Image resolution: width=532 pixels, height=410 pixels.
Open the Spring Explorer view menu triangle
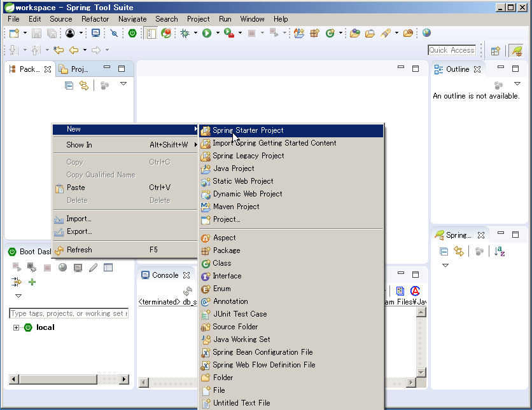tap(445, 265)
